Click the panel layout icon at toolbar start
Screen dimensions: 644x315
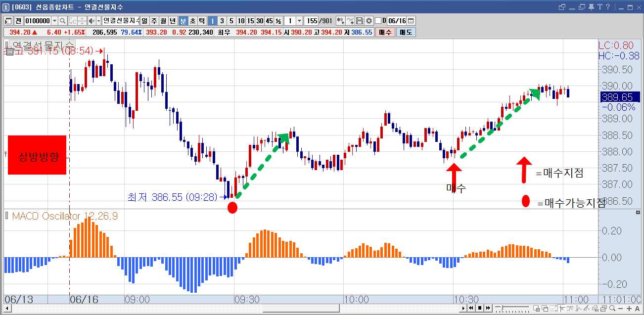pyautogui.click(x=8, y=21)
